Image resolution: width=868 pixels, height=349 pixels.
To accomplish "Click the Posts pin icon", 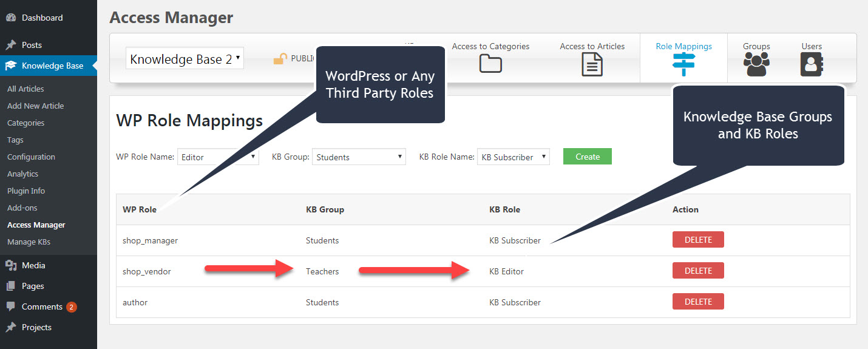I will pyautogui.click(x=11, y=45).
